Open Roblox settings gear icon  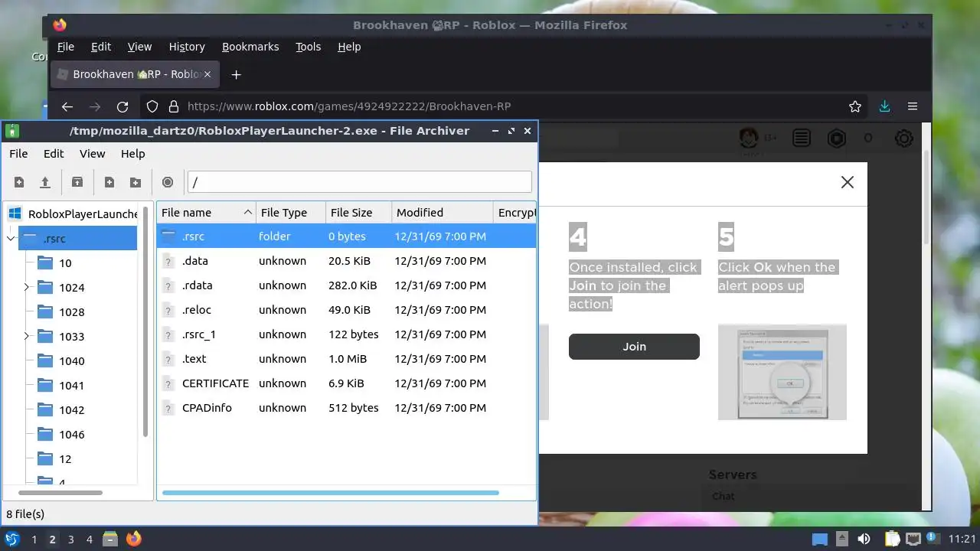point(904,139)
